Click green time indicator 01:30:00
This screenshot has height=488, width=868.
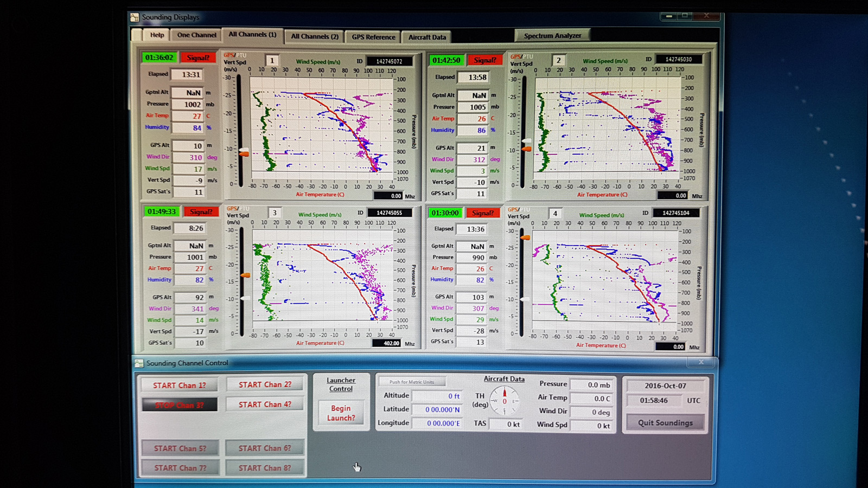point(445,213)
